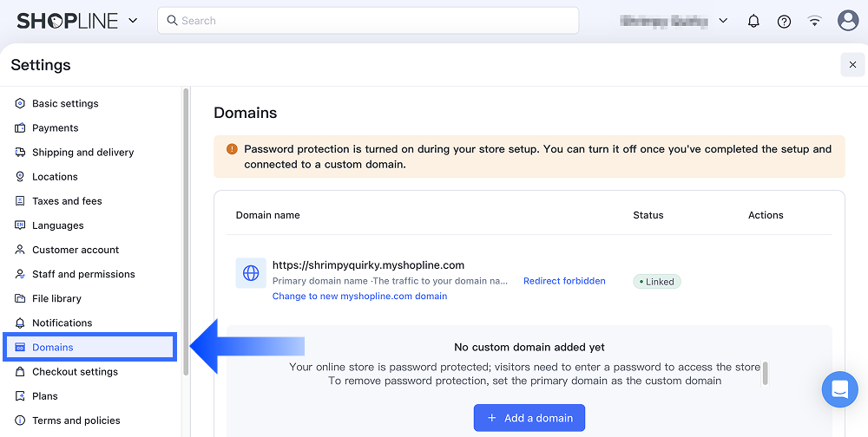This screenshot has width=868, height=437.
Task: Click the Shipping and delivery truck icon
Action: (20, 152)
